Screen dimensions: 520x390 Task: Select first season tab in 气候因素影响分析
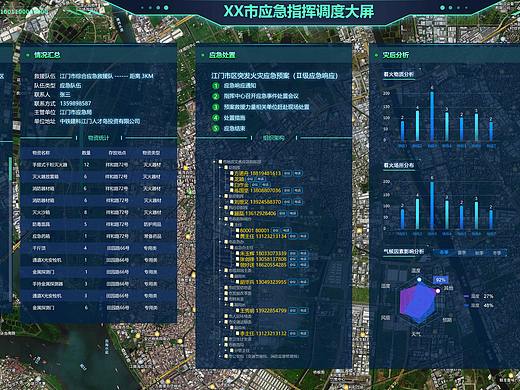[444, 253]
